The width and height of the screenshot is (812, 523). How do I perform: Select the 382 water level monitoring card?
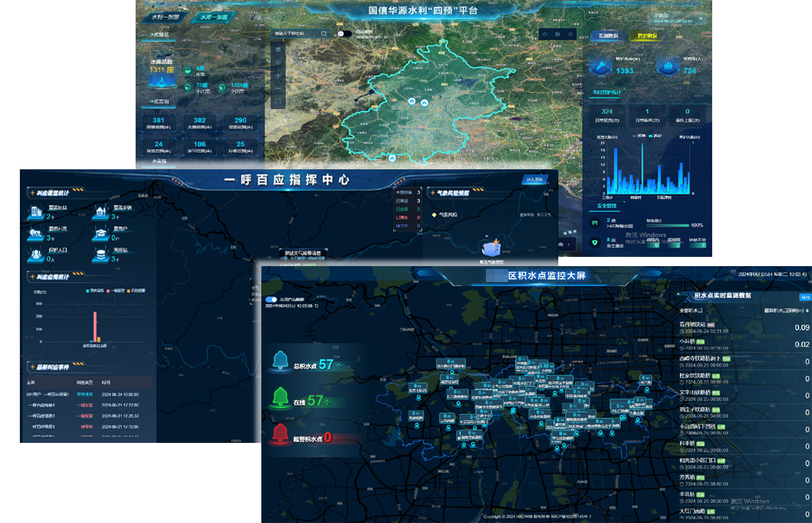(200, 123)
